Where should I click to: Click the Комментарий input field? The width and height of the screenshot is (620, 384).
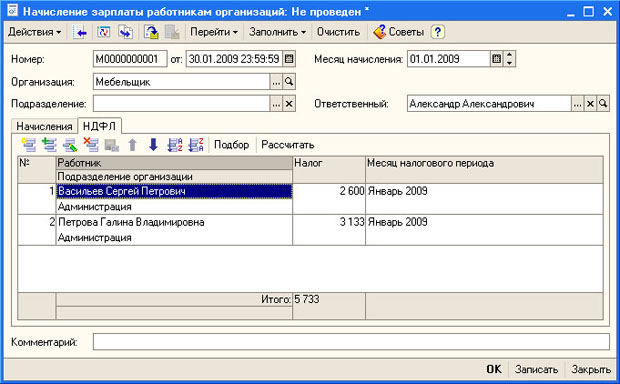click(x=351, y=342)
